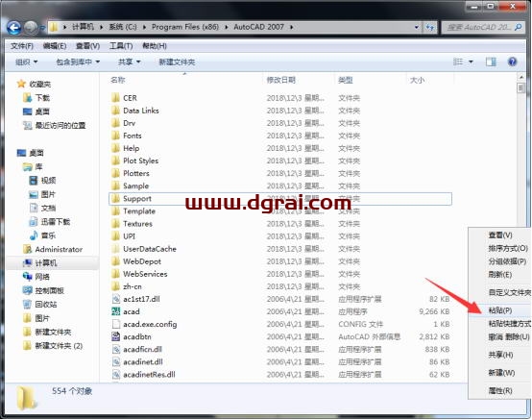Open the 查看(V) menu in menu bar
532x420 pixels.
87,45
